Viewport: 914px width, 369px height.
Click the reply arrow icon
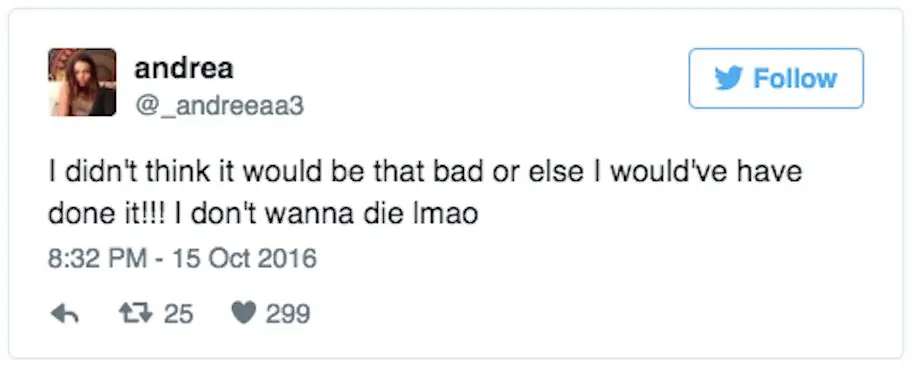click(65, 315)
